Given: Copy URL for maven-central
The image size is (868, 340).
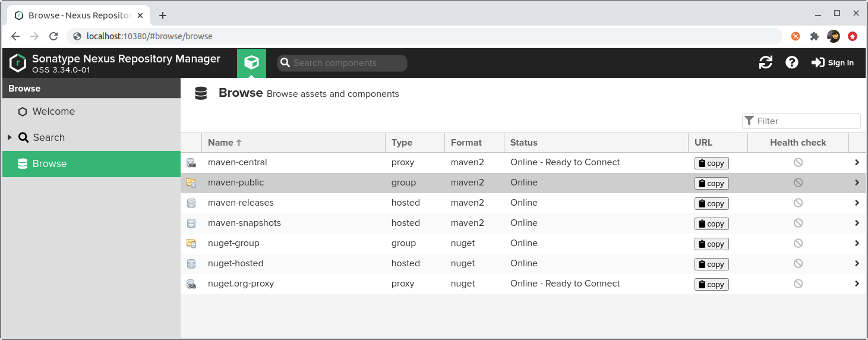Looking at the screenshot, I should coord(711,163).
